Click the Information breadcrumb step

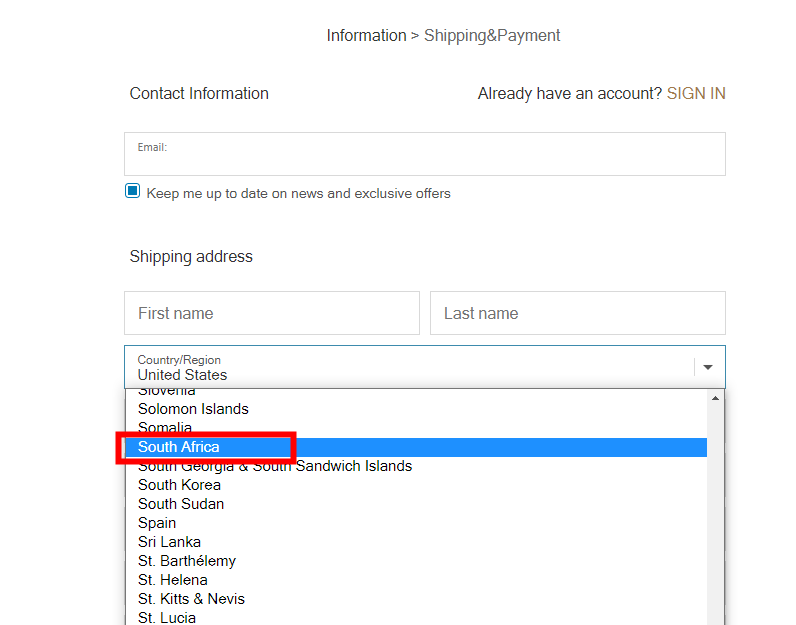coord(366,36)
